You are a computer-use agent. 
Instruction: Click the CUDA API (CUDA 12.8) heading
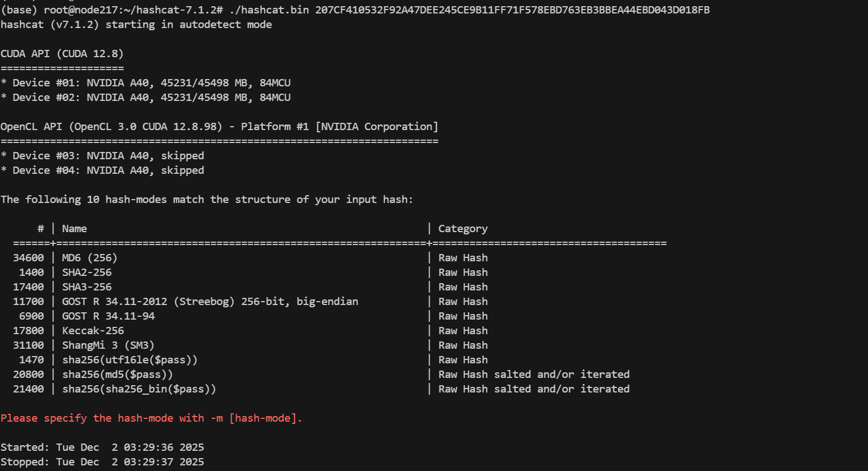62,54
